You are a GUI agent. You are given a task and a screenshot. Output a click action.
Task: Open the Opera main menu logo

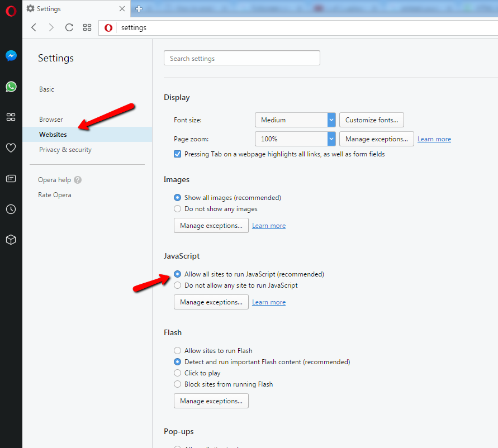(x=11, y=11)
